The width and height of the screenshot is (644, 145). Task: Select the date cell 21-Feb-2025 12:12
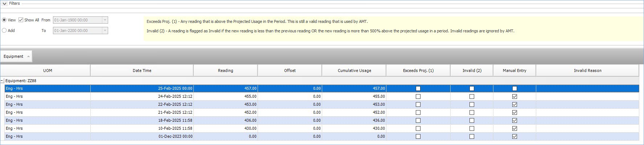[142, 112]
